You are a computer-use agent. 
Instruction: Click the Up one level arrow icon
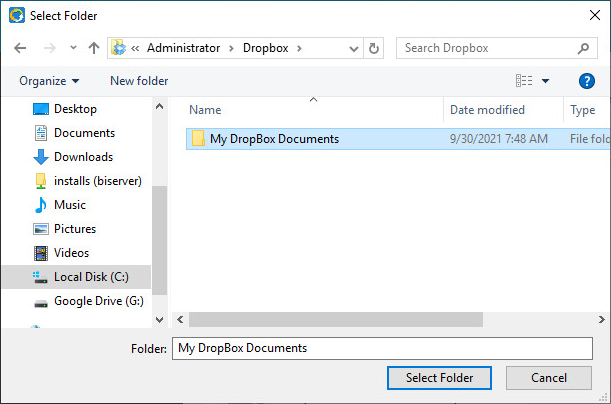pyautogui.click(x=94, y=48)
